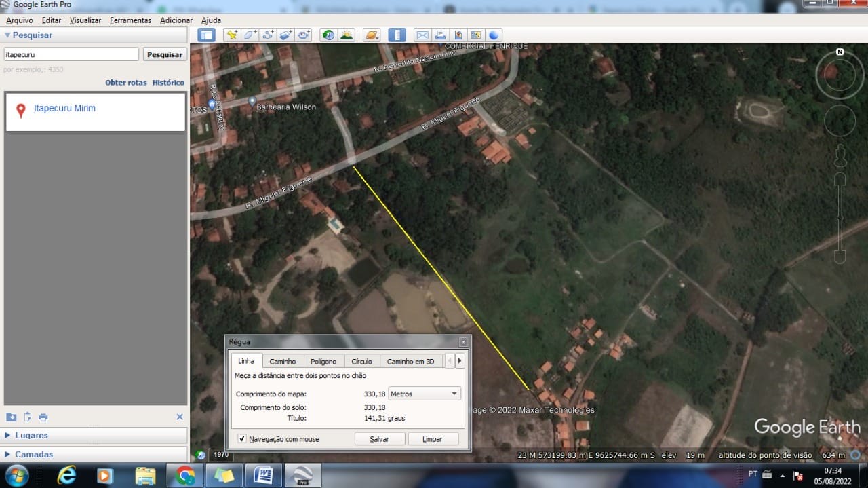Click the Pesquisar search button
868x488 pixels.
coord(165,54)
